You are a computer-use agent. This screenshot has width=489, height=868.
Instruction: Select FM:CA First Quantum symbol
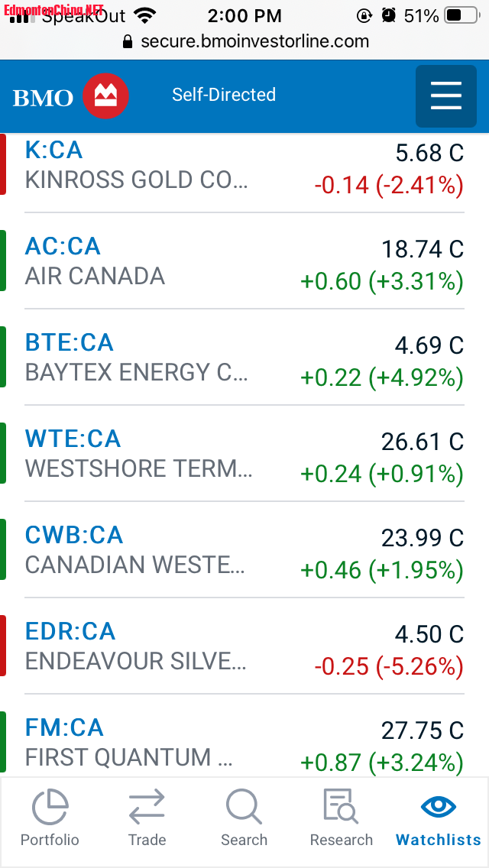point(64,727)
